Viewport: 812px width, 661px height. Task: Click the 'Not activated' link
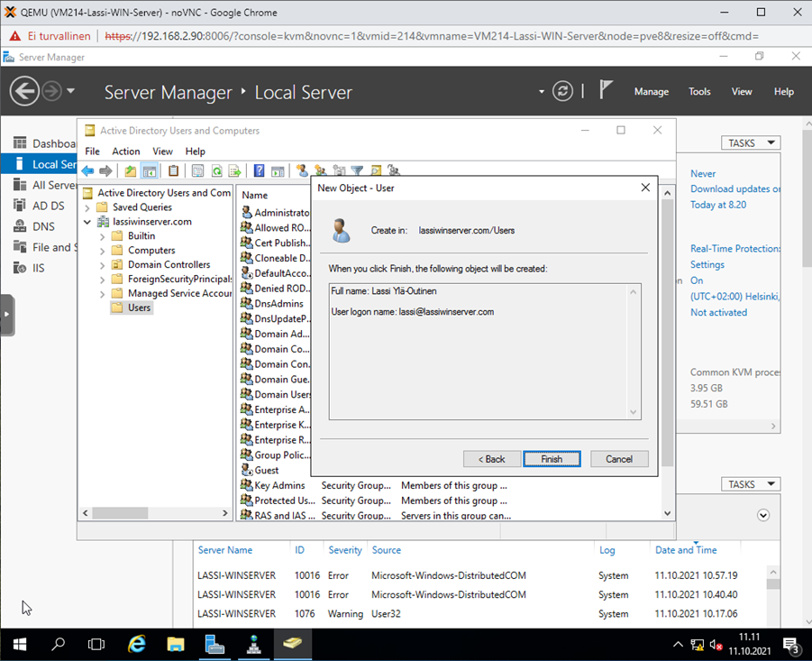(718, 312)
